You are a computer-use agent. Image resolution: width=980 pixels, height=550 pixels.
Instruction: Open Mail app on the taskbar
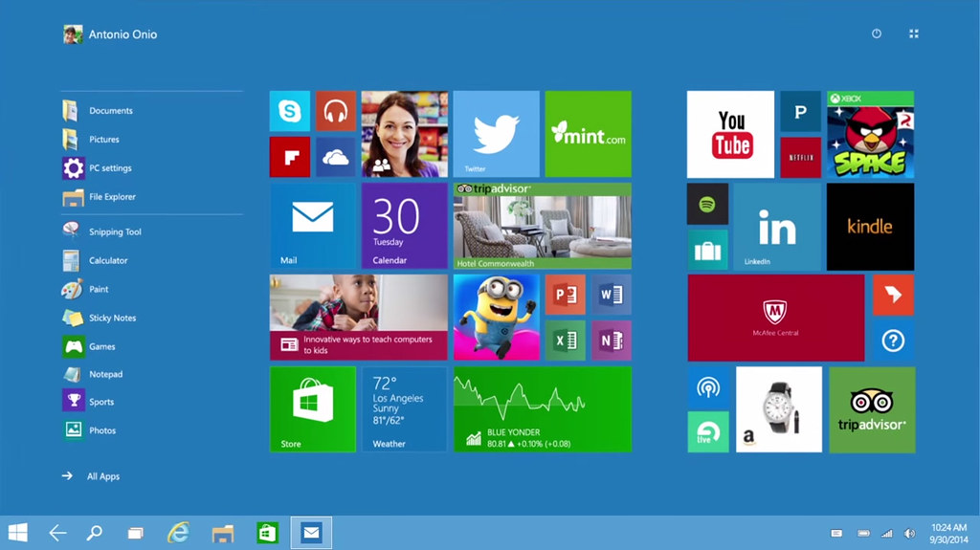(x=311, y=533)
